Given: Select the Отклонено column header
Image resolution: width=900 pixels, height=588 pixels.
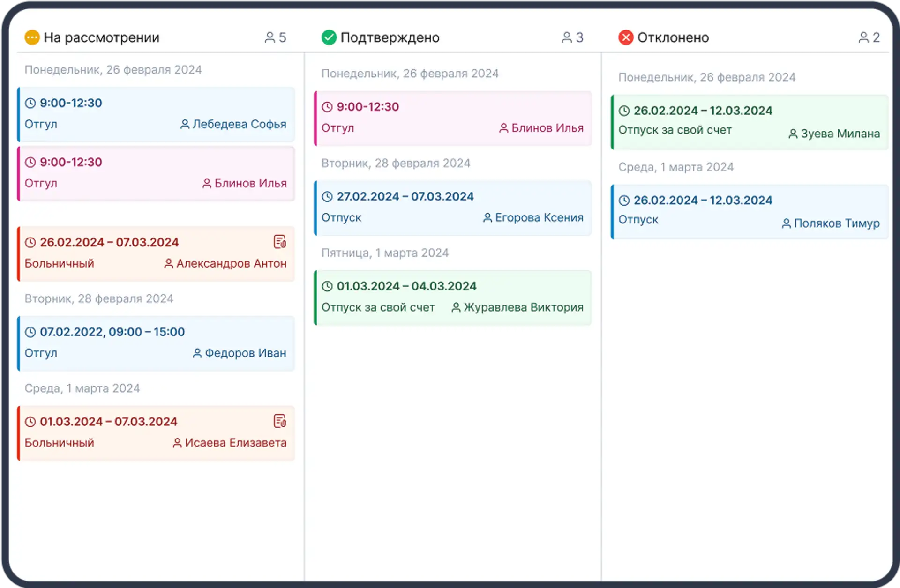Looking at the screenshot, I should click(673, 37).
